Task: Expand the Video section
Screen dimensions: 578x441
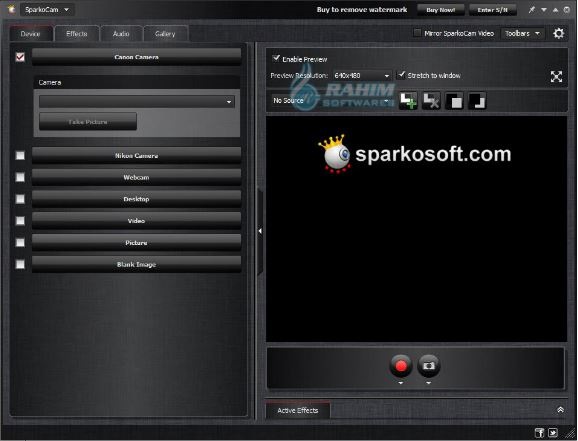Action: coord(136,220)
